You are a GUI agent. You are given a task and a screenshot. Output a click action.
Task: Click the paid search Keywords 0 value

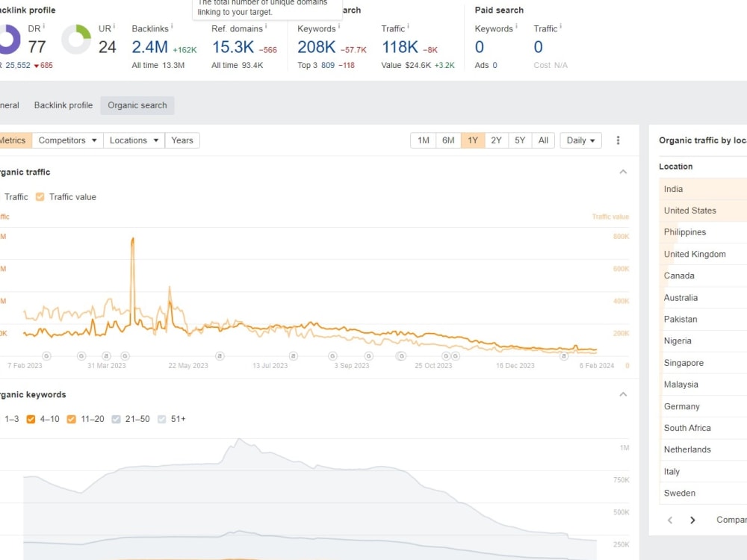(480, 47)
